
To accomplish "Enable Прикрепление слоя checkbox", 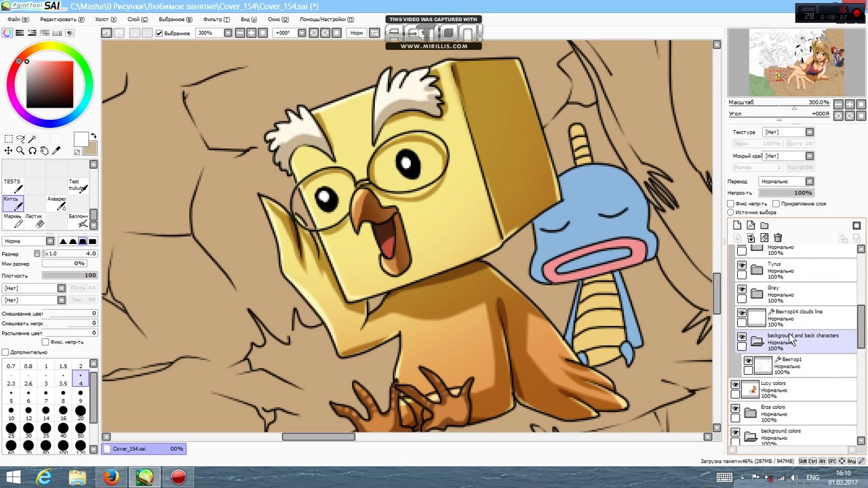I will pos(774,203).
